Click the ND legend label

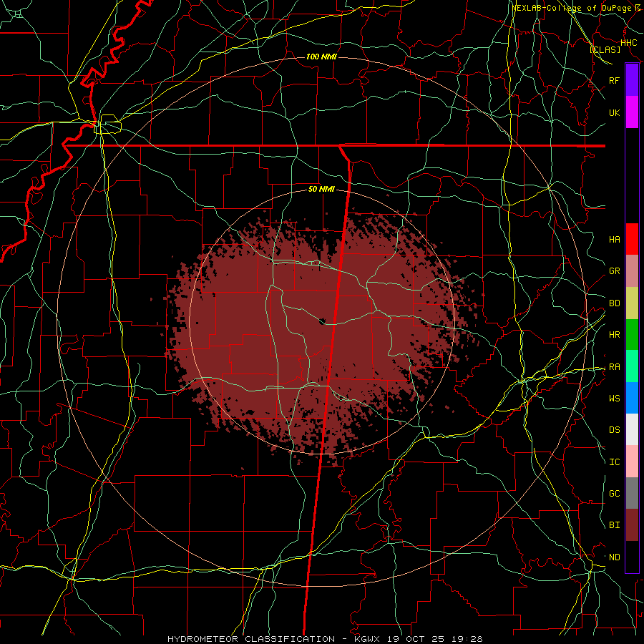(x=614, y=557)
